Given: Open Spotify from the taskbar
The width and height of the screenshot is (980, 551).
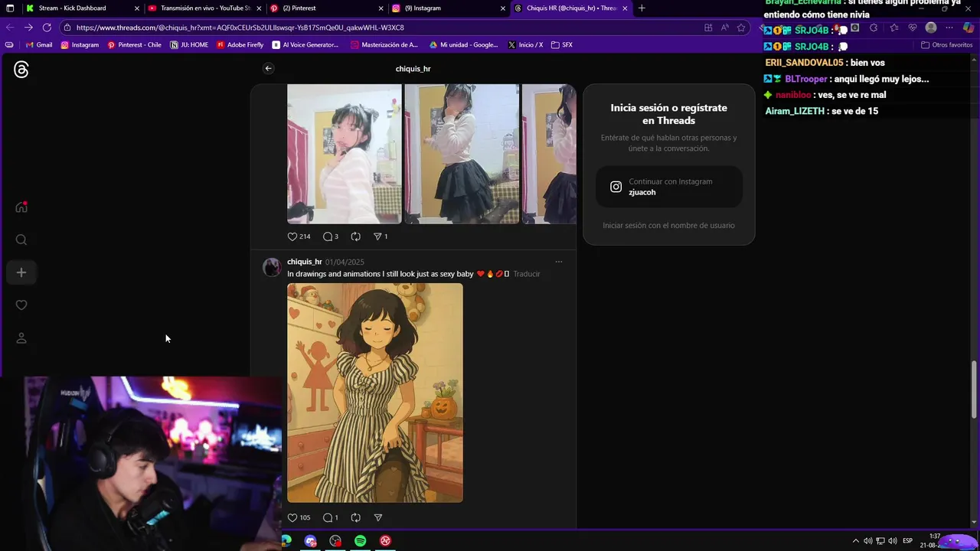Looking at the screenshot, I should click(x=360, y=541).
